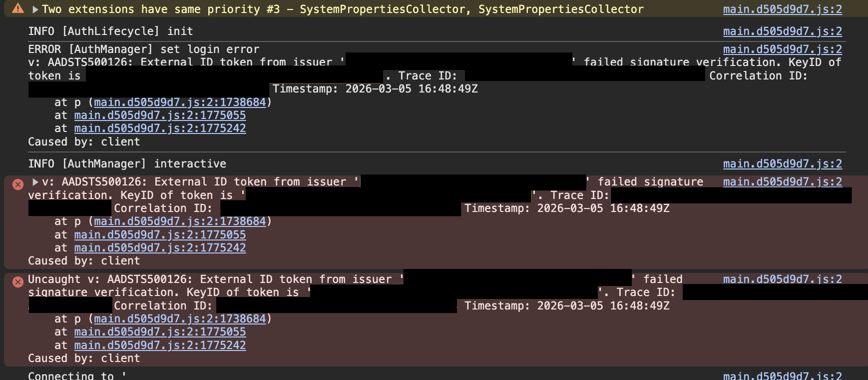Image resolution: width=868 pixels, height=380 pixels.
Task: Open 'at p' 1738684 link under 'set login error'
Action: point(180,102)
